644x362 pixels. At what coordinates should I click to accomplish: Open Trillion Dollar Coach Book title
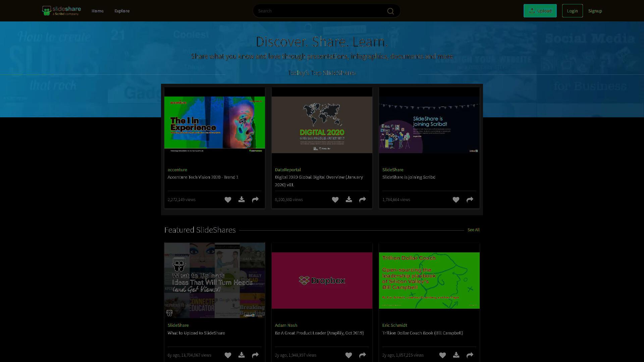tap(423, 333)
